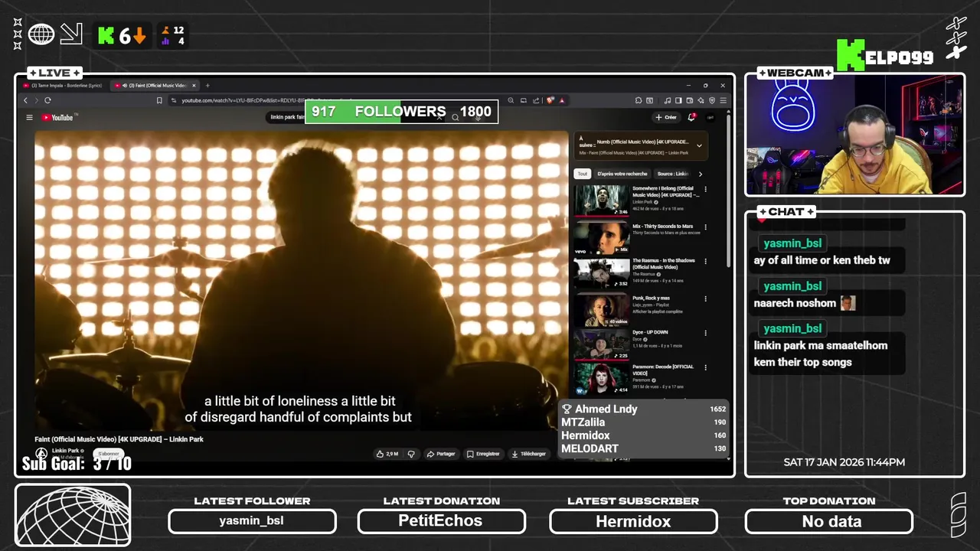Click the 'S'abonner' subscribe button

coord(109,454)
